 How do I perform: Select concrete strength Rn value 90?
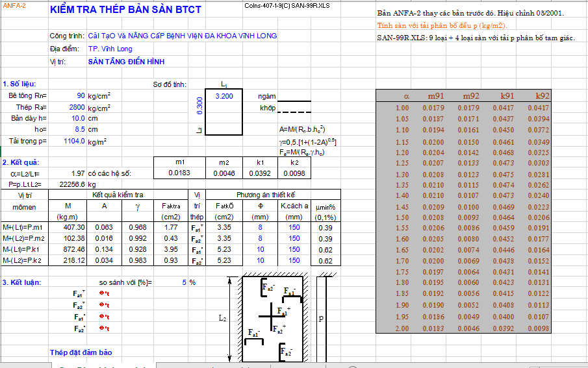tap(81, 96)
